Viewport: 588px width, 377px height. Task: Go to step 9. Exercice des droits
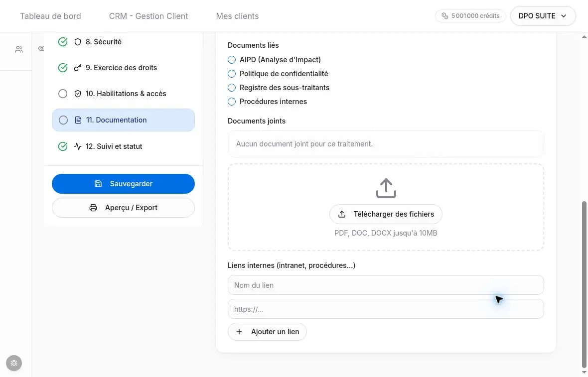point(123,68)
